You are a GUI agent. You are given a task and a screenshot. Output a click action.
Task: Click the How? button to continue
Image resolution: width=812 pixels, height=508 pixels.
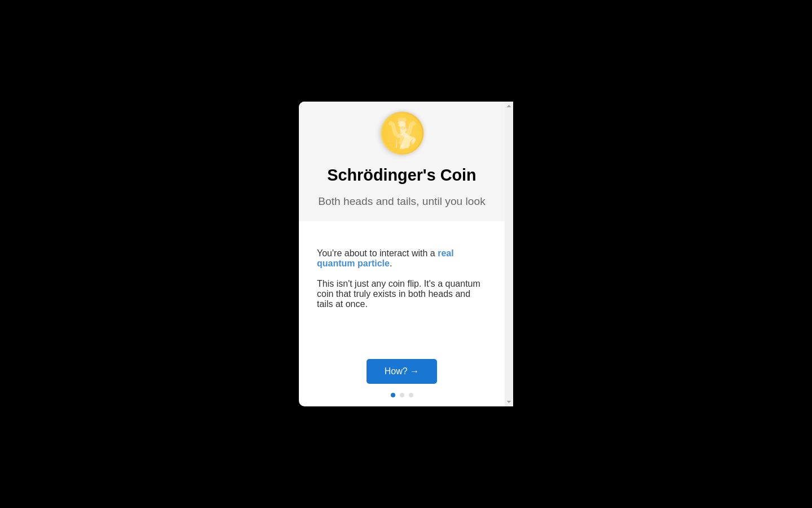(401, 371)
